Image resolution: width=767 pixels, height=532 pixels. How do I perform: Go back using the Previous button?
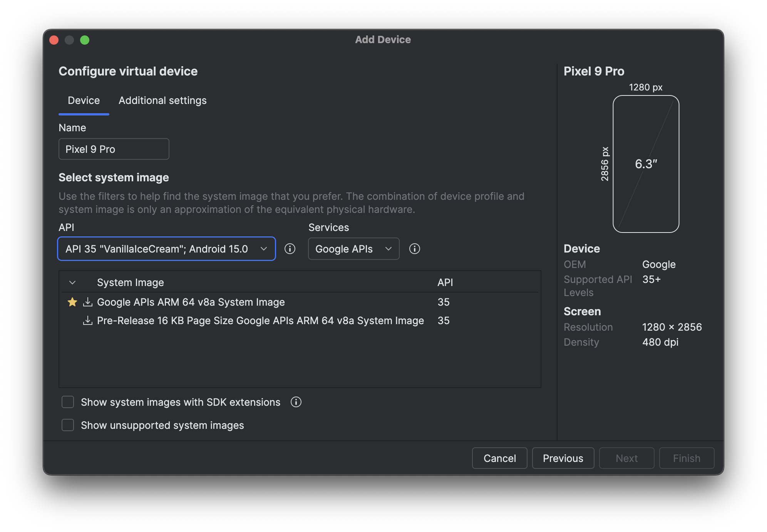click(x=563, y=458)
